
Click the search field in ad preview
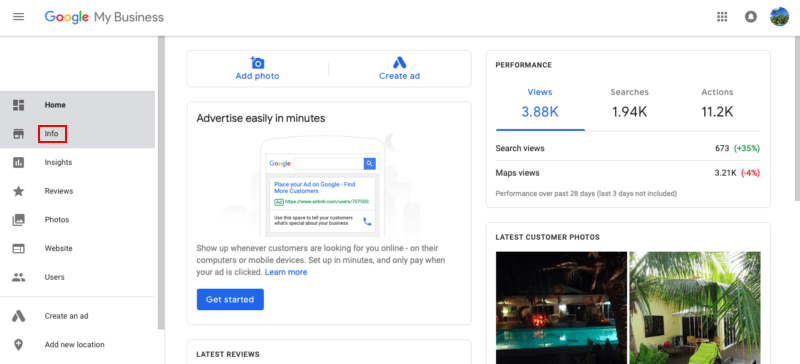click(329, 163)
